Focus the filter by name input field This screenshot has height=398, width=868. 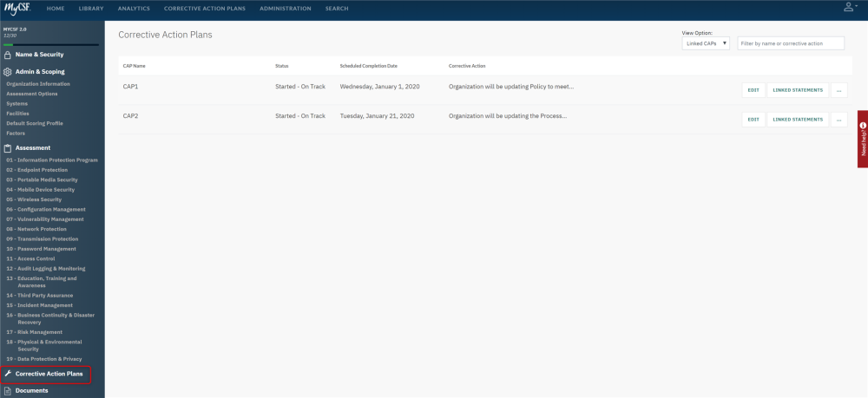791,43
